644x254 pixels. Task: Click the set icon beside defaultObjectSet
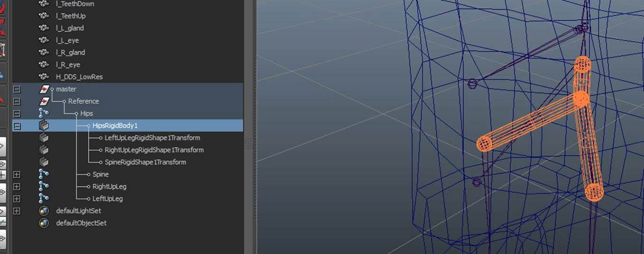point(44,223)
